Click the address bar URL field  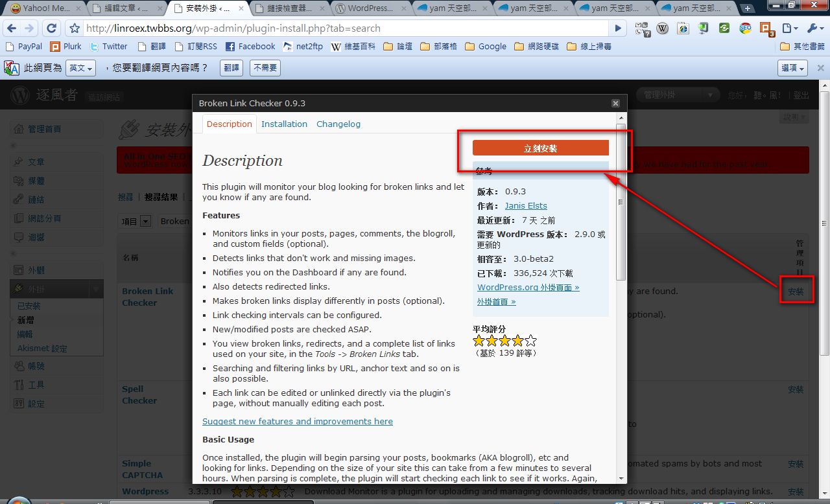click(347, 29)
